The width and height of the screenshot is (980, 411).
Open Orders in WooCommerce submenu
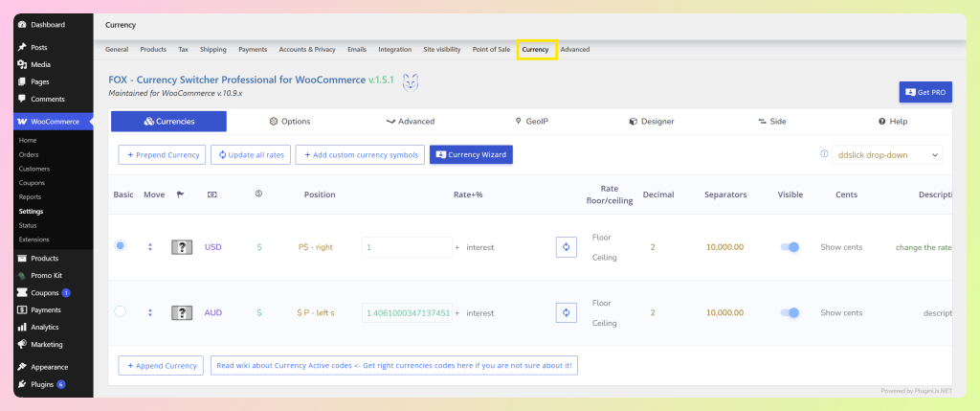(x=29, y=154)
